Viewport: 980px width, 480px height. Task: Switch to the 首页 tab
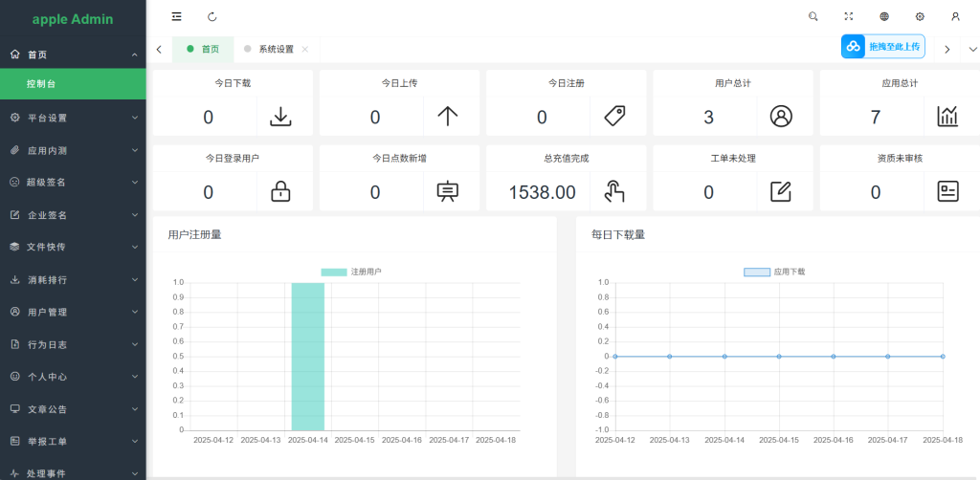pos(203,50)
